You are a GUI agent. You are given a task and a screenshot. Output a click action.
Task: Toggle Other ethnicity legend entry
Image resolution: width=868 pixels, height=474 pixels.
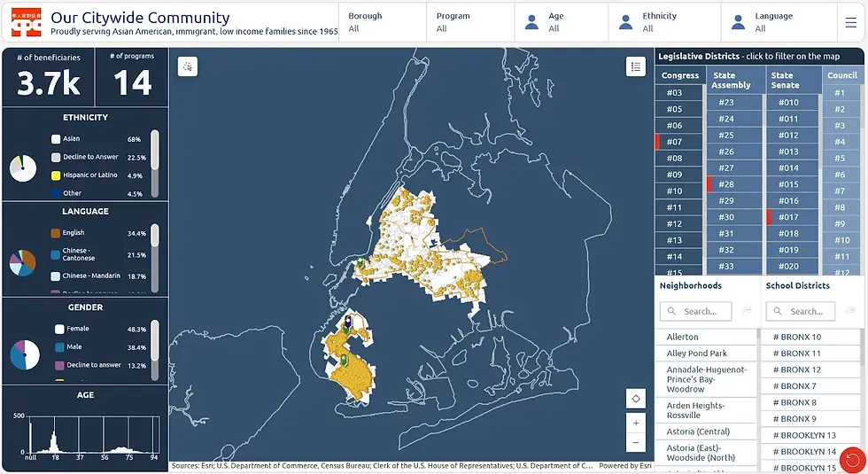tap(97, 193)
